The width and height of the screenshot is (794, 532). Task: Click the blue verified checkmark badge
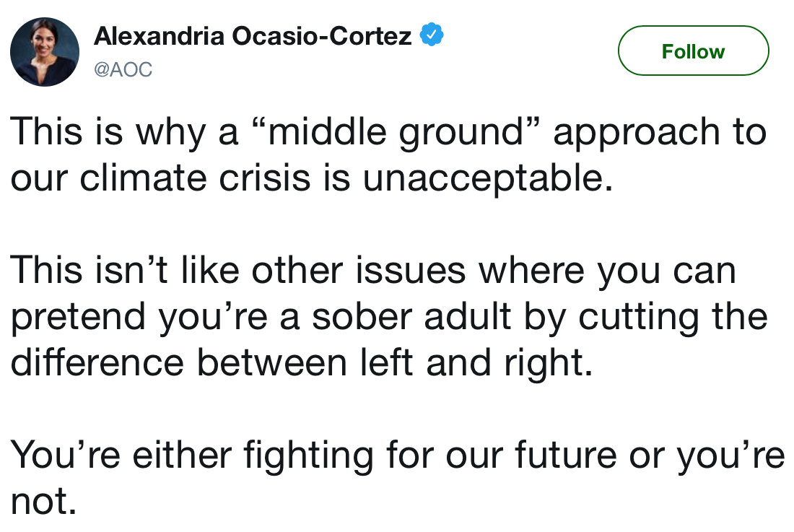pyautogui.click(x=432, y=34)
